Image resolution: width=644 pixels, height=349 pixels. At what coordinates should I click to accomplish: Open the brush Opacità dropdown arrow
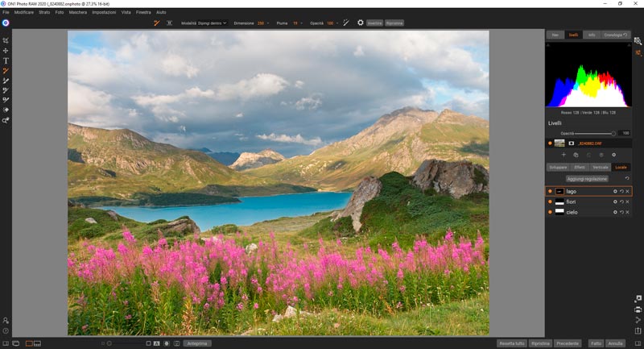[x=337, y=23]
